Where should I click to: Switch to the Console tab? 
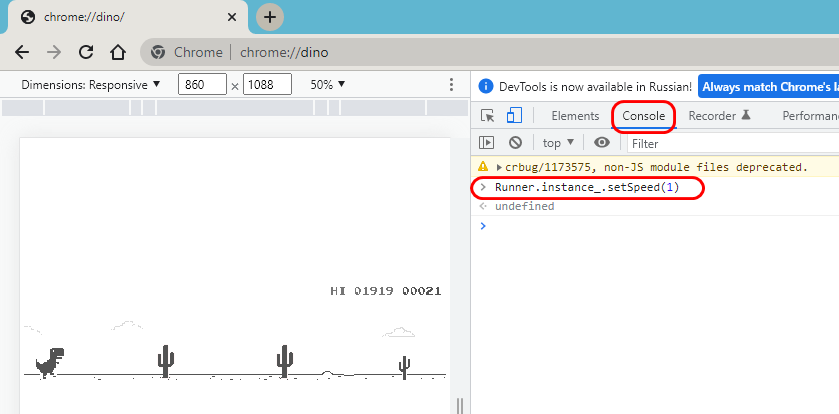[x=644, y=116]
